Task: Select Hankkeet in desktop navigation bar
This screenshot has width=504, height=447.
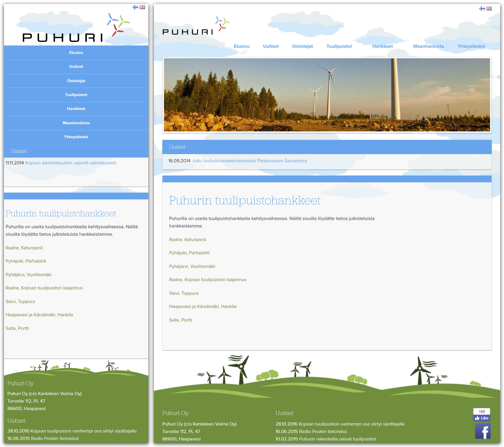Action: click(x=382, y=46)
